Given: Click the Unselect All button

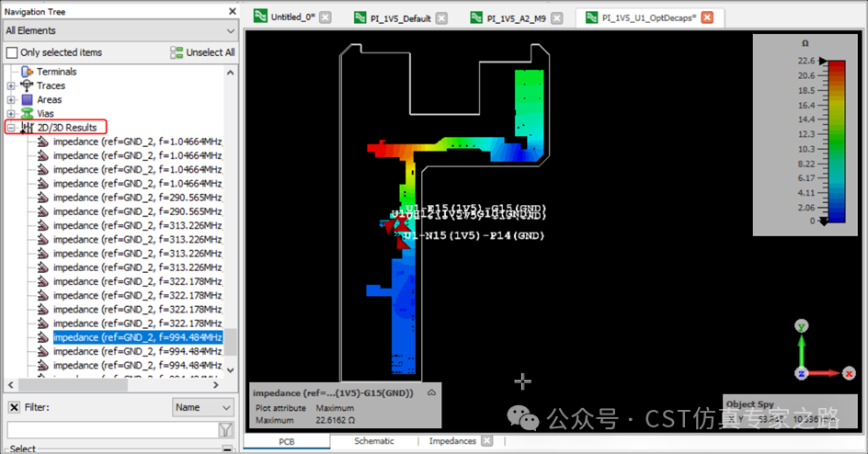Looking at the screenshot, I should [x=202, y=52].
